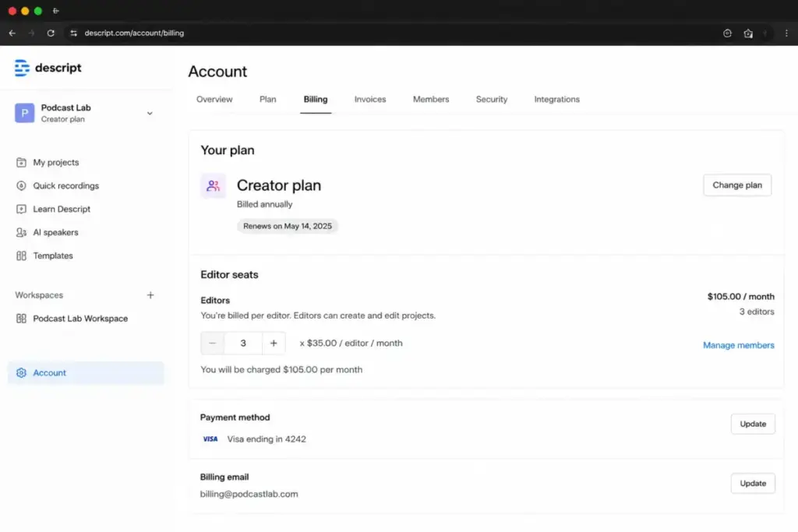Click the Visa card logo
Image resolution: width=798 pixels, height=532 pixels.
pyautogui.click(x=210, y=439)
